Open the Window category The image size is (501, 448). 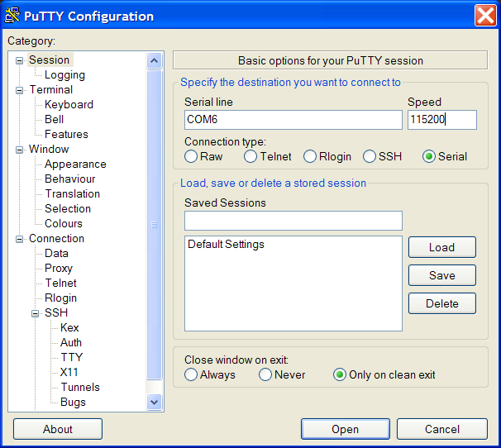click(x=49, y=149)
